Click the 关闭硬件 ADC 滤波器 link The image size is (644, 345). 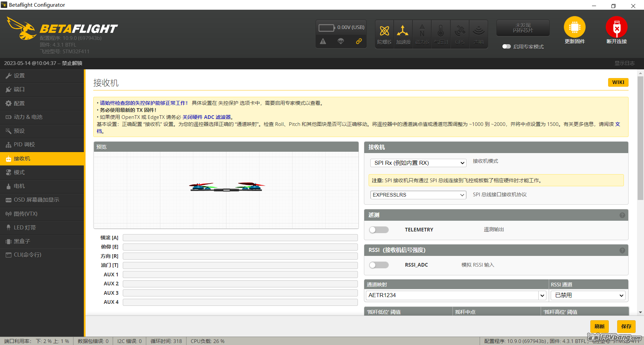207,117
